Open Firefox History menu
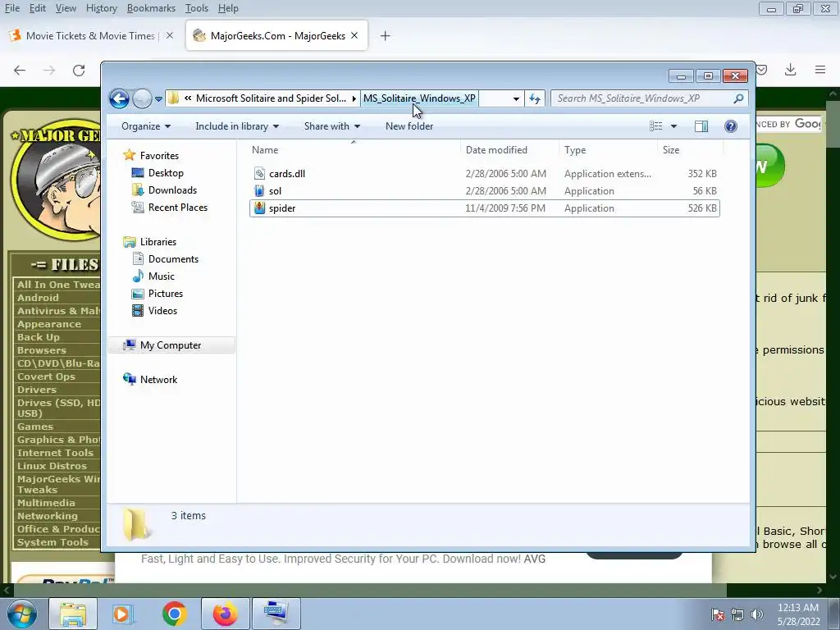This screenshot has width=840, height=630. pyautogui.click(x=101, y=8)
